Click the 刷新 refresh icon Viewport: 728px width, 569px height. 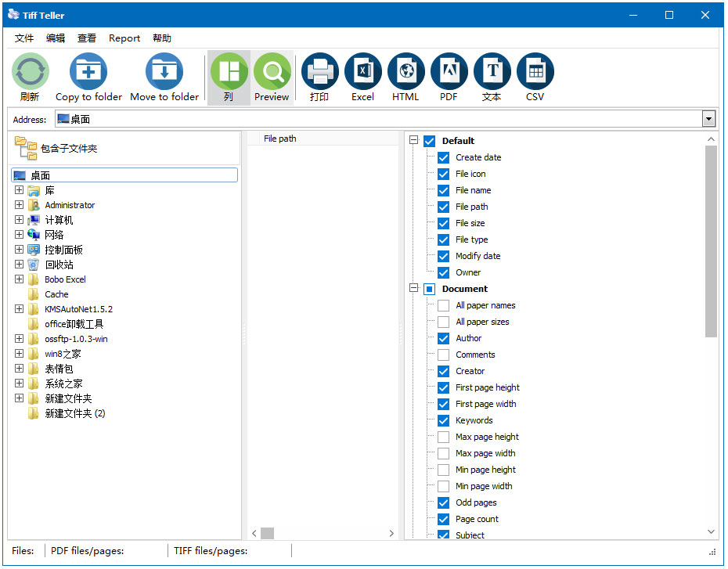pyautogui.click(x=31, y=71)
